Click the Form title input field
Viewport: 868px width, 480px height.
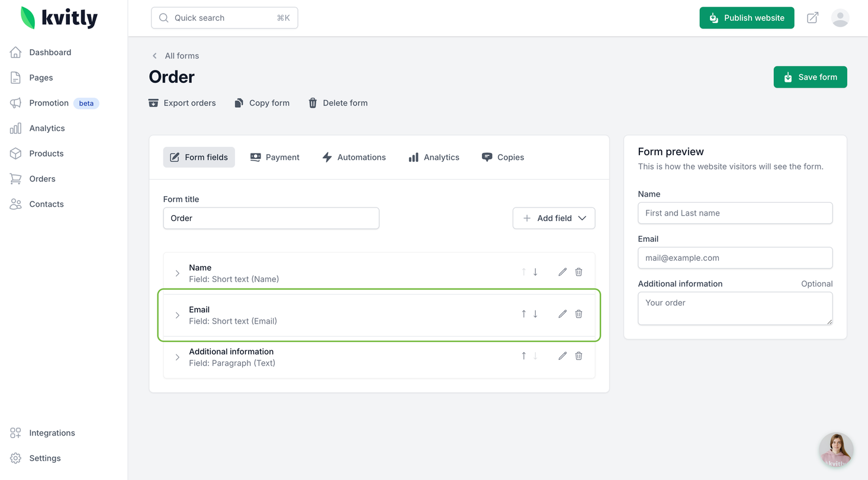[271, 218]
